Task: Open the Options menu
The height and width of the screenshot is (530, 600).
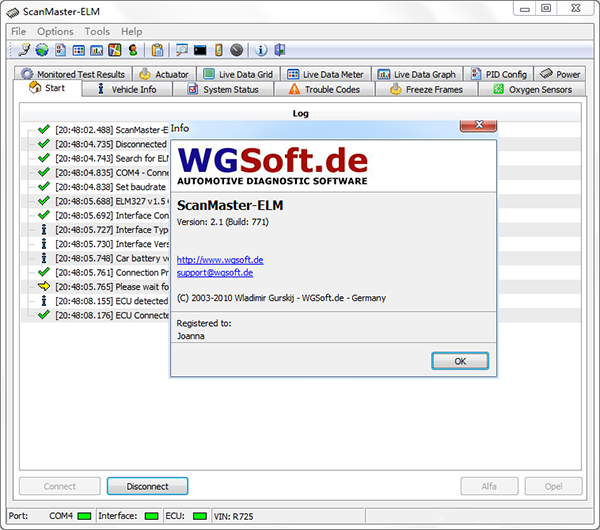Action: pos(55,31)
